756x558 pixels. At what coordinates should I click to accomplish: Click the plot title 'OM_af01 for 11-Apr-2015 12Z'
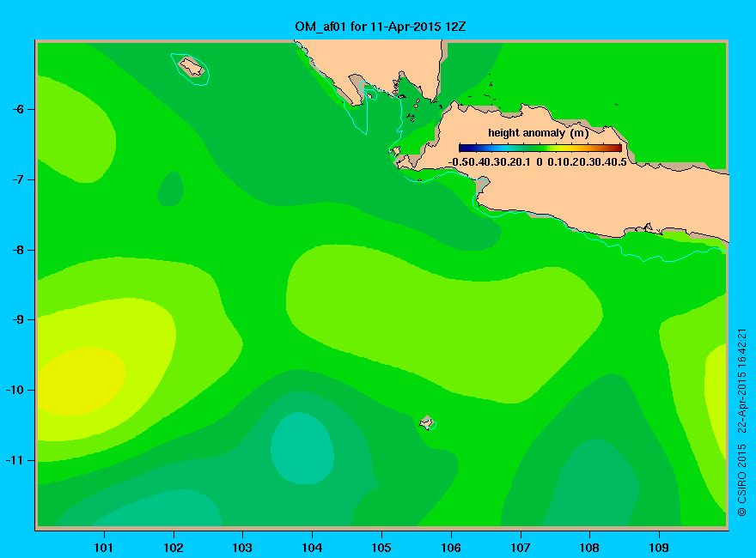click(x=381, y=27)
